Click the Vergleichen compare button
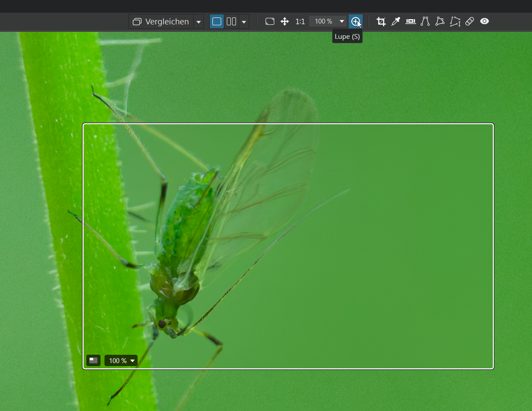This screenshot has width=532, height=411. 161,21
